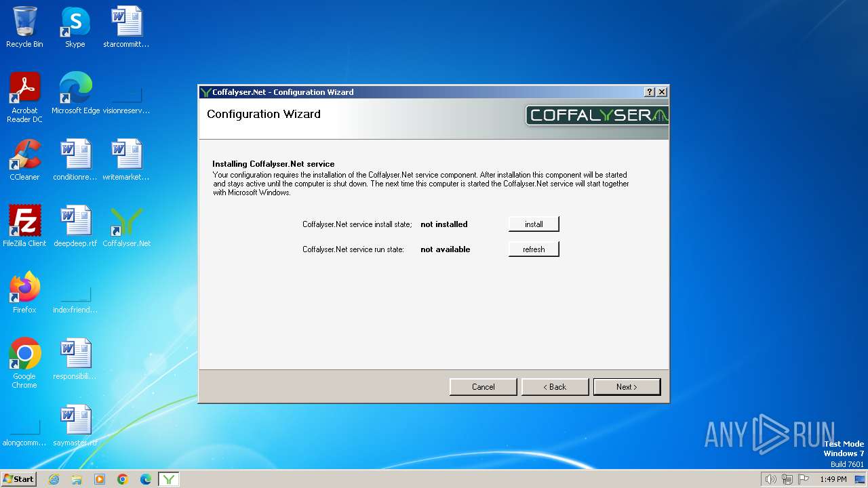Screen dimensions: 868x488
Task: Select the Firefox desktop shortcut
Action: click(24, 293)
